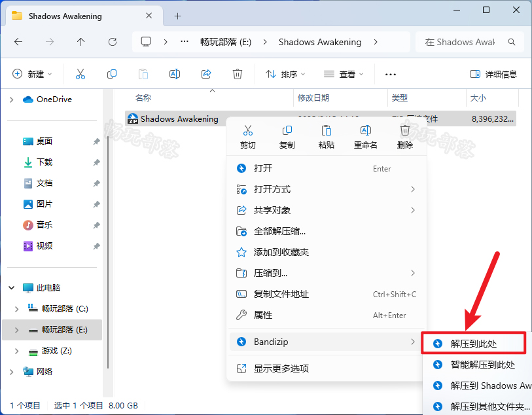Open the 打开方式 submenu

(x=326, y=189)
